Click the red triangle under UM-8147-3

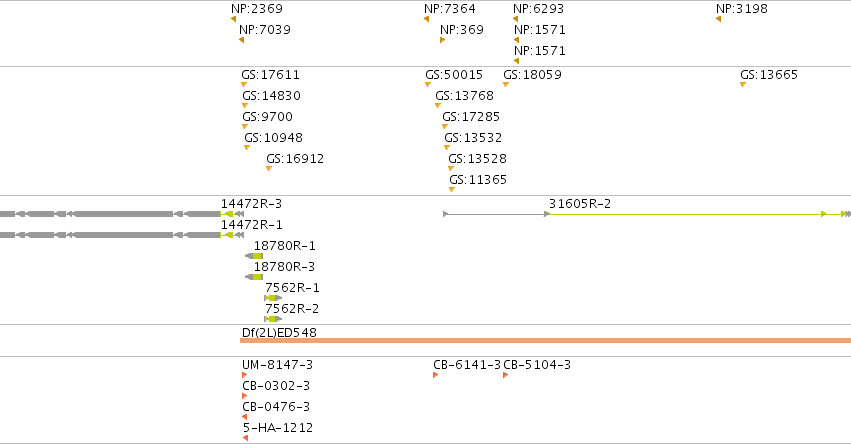click(244, 375)
